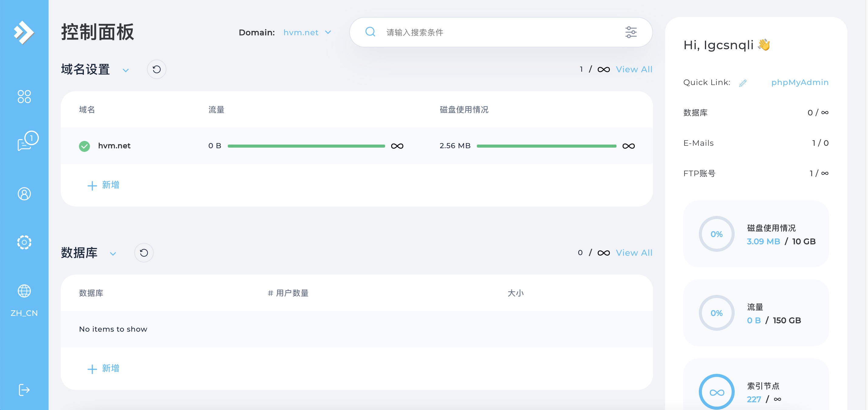The width and height of the screenshot is (868, 410).
Task: Collapse the 数据库 section chevron
Action: click(113, 254)
